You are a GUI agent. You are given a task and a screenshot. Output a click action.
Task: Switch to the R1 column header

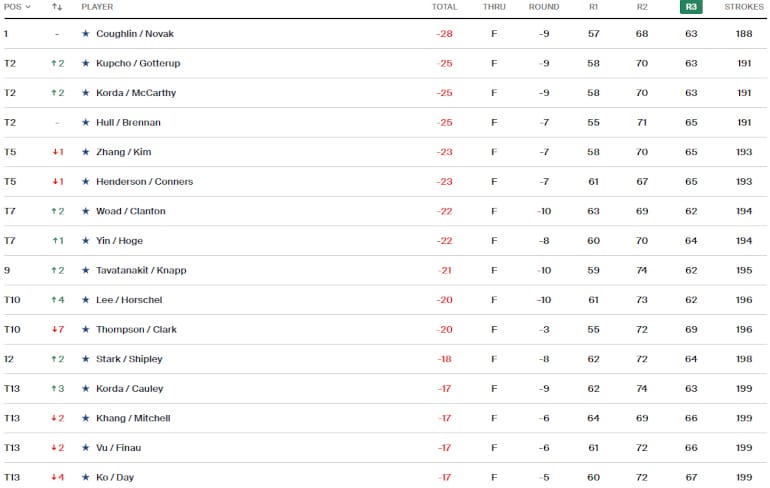click(593, 7)
